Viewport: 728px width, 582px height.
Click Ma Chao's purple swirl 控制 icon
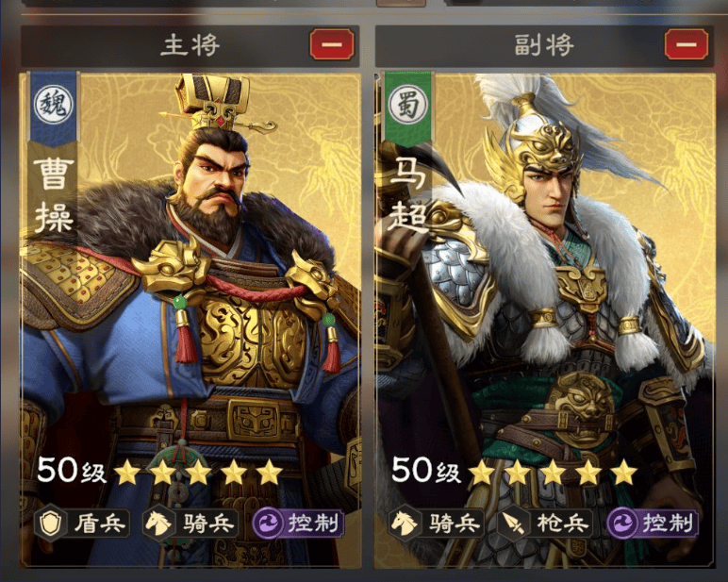[x=622, y=524]
